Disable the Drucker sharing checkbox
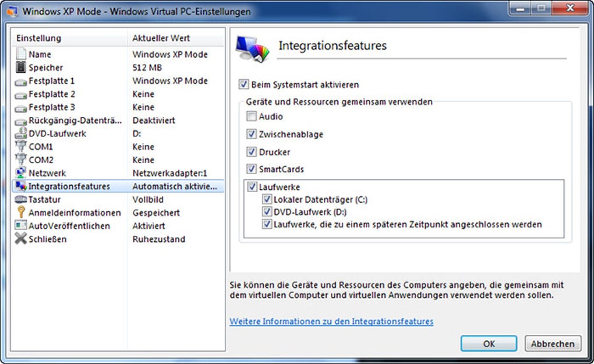 pos(252,152)
